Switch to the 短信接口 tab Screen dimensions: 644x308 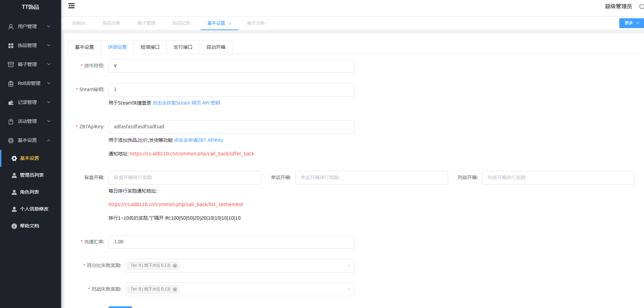click(150, 47)
